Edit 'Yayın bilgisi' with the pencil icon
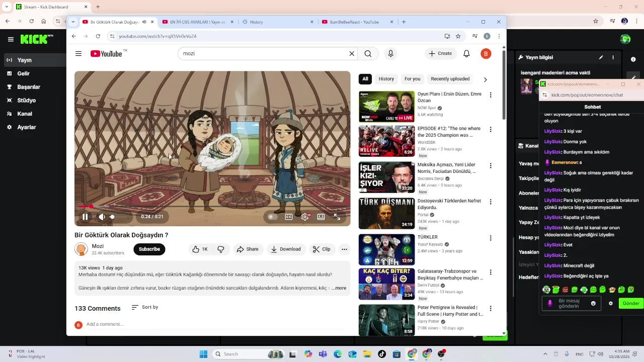Image resolution: width=644 pixels, height=362 pixels. click(601, 58)
